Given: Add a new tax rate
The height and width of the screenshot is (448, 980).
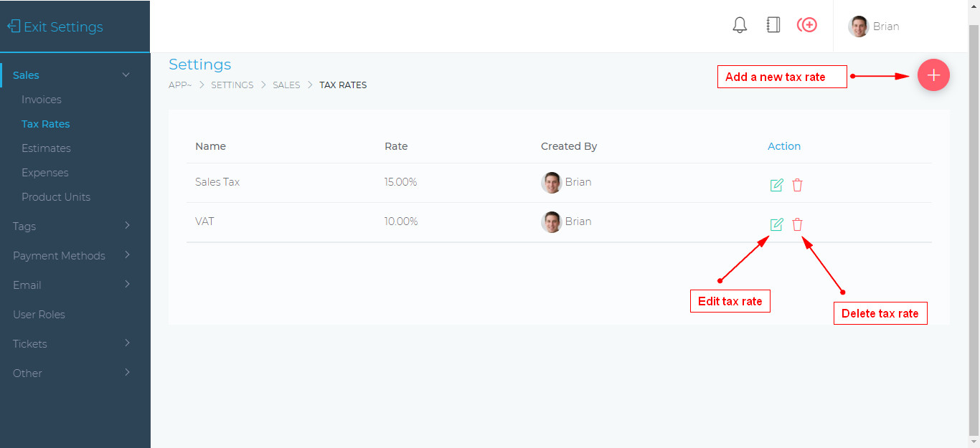Looking at the screenshot, I should (933, 75).
